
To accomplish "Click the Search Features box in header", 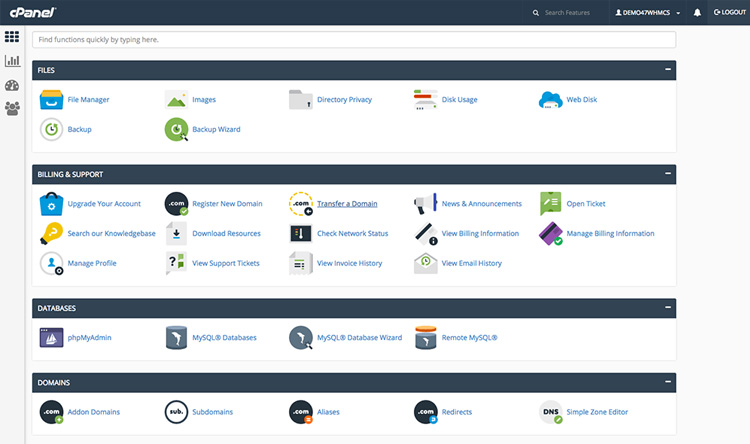I will 568,13.
